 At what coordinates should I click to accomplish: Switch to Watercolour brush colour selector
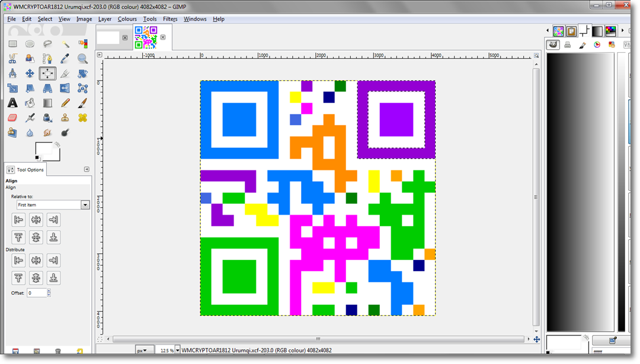[x=583, y=45]
